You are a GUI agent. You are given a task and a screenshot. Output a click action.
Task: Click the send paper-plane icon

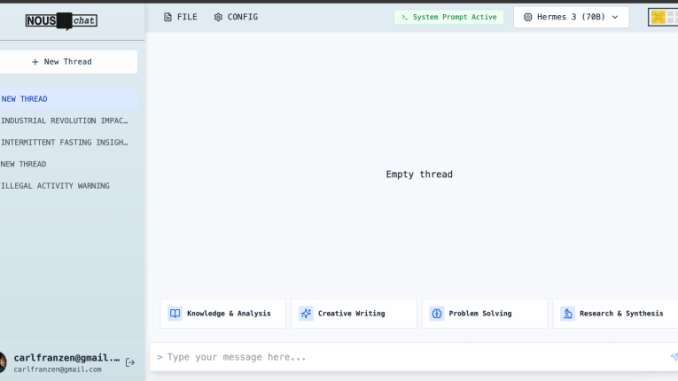674,357
